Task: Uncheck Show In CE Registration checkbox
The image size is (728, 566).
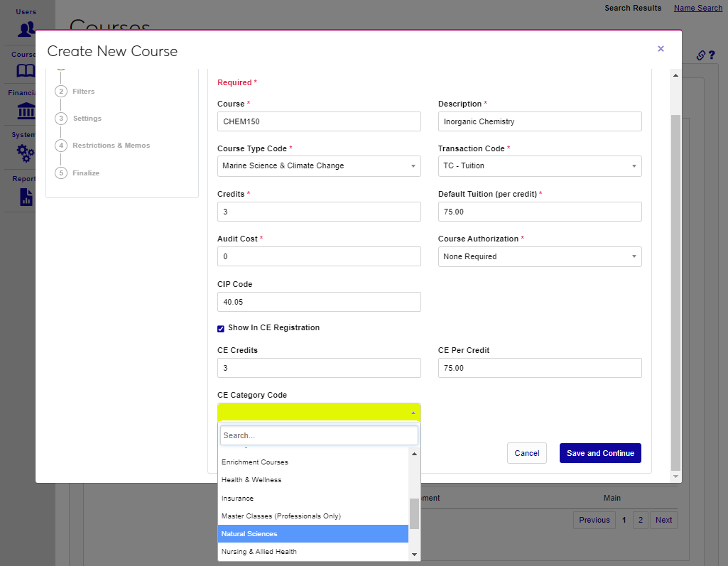Action: click(221, 328)
